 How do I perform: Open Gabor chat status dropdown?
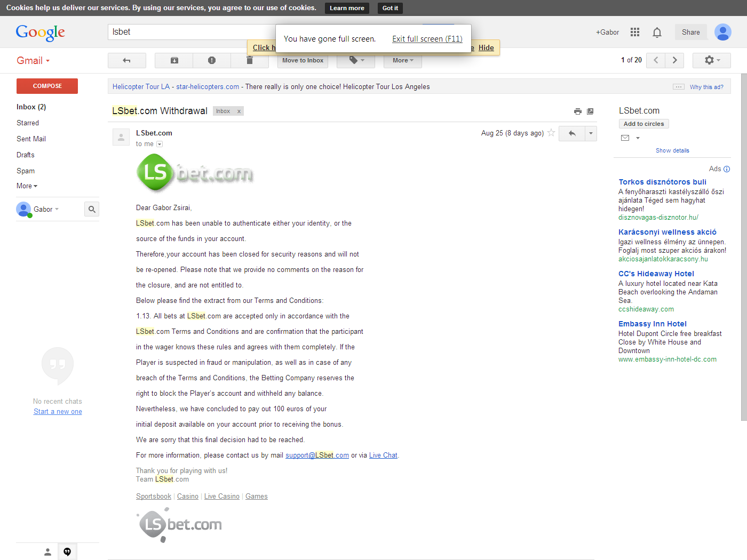46,209
